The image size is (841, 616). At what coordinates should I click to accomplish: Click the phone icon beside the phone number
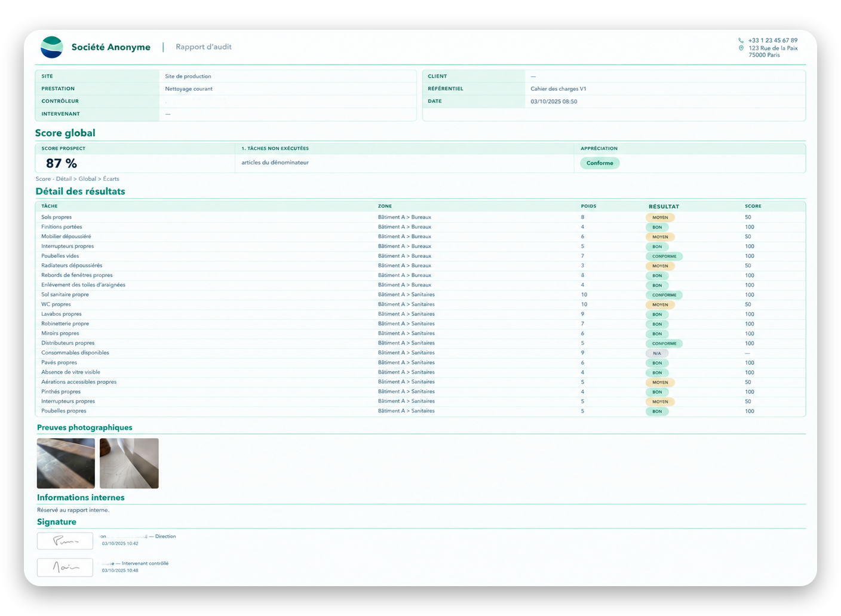[741, 41]
